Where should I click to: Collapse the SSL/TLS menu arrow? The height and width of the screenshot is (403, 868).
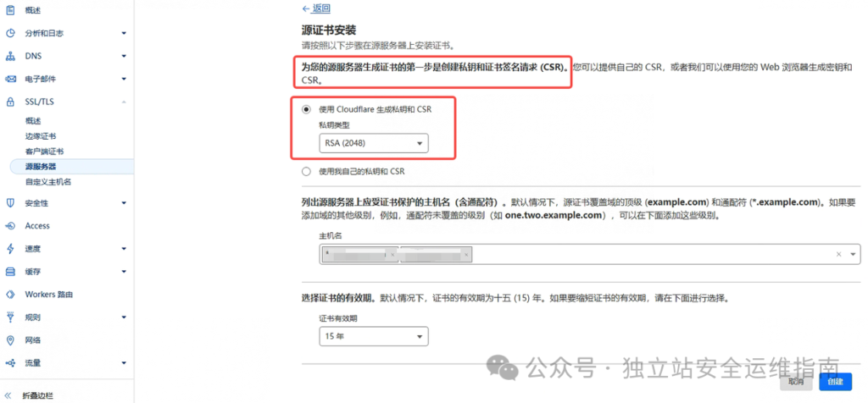[x=124, y=102]
